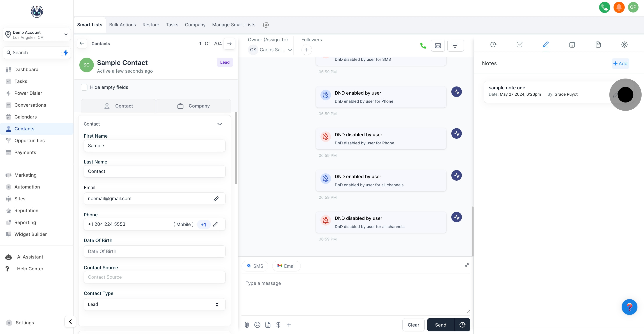Open the email envelope icon in conversation header
Viewport: 644px width, 334px height.
[438, 46]
